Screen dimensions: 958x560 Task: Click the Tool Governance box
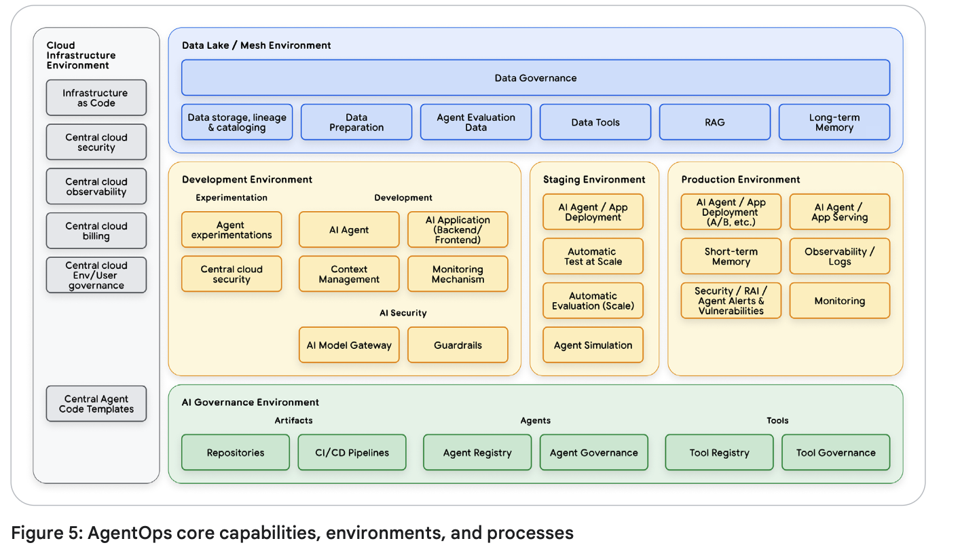click(x=836, y=453)
